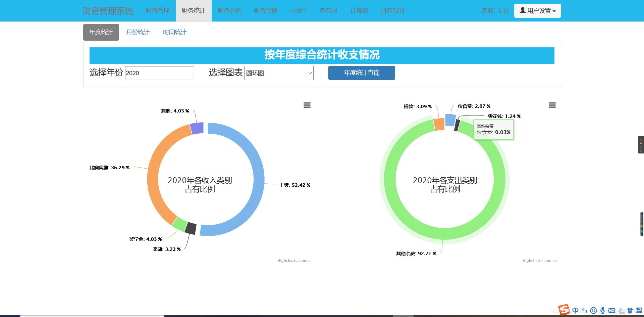Open the export menu on the expense chart
Viewport: 644px width, 317px height.
[552, 105]
